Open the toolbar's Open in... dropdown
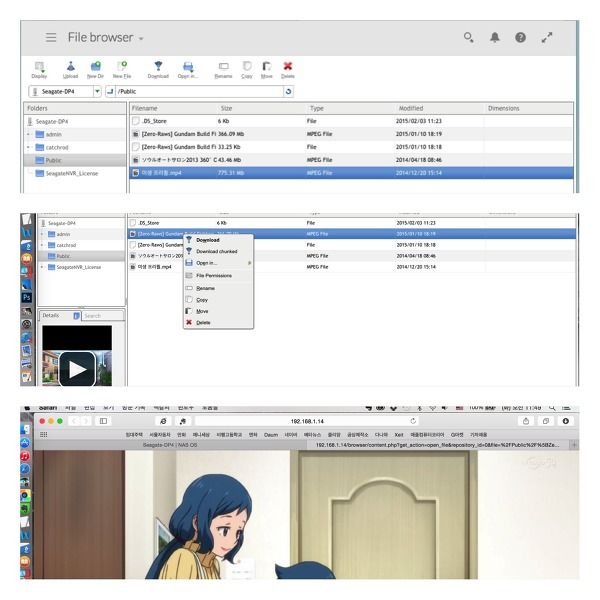This screenshot has height=600, width=600. coord(188,70)
